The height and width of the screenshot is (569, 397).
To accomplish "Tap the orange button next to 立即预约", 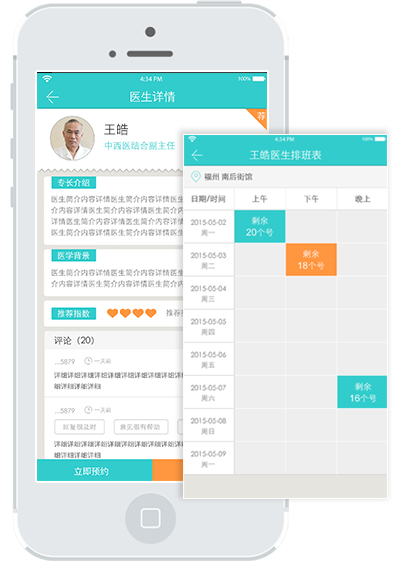I will tap(168, 471).
